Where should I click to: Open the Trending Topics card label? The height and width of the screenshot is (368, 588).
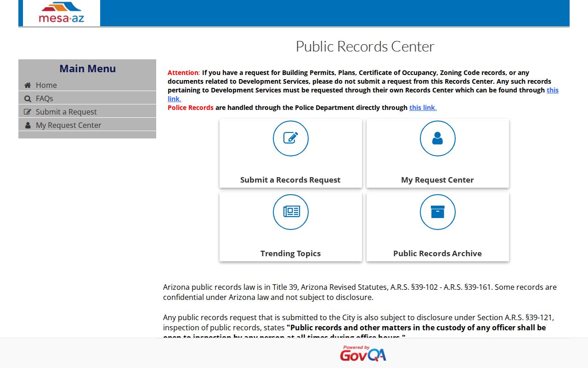290,253
